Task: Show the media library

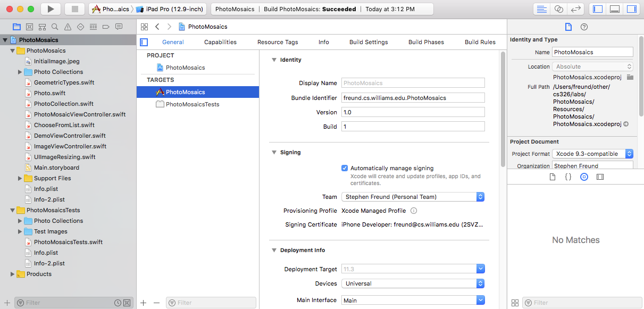Action: (600, 177)
